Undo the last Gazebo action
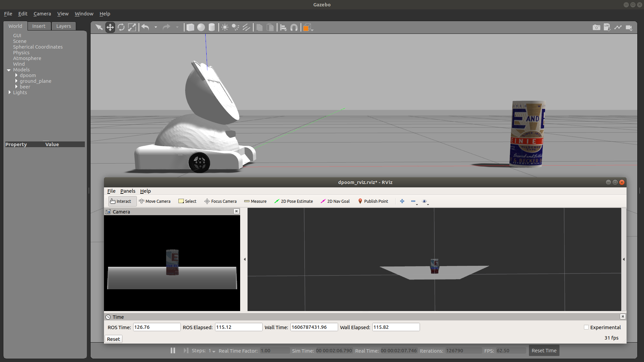Viewport: 644px width, 362px height. point(145,27)
